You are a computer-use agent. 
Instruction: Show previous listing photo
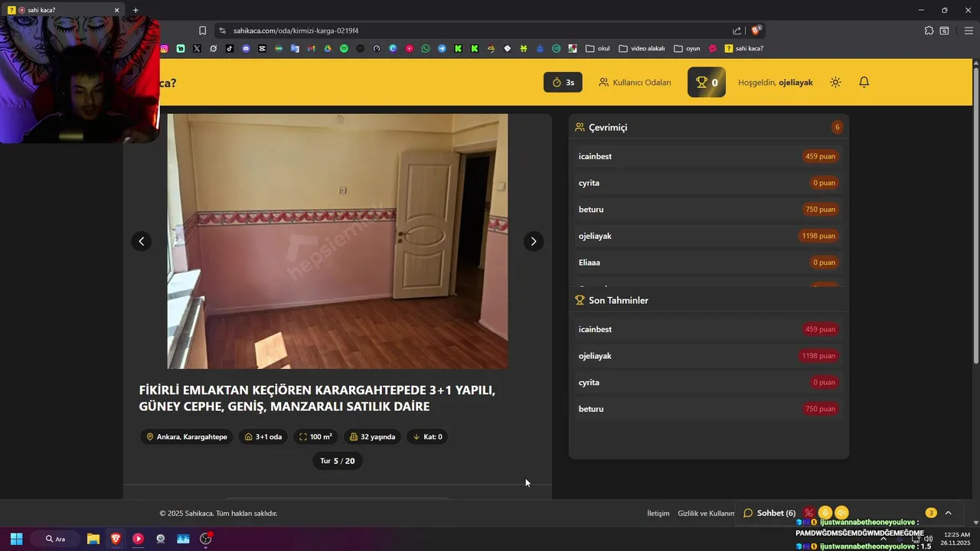pos(141,241)
